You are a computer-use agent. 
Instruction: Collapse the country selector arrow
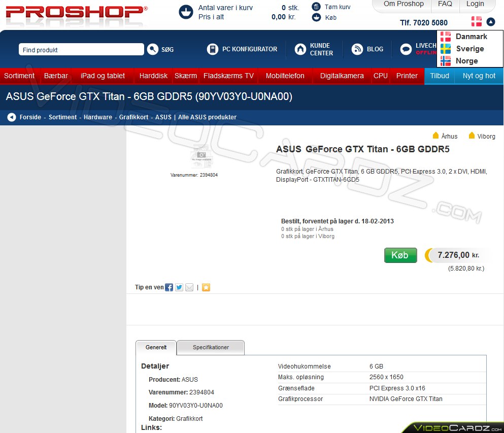point(490,22)
